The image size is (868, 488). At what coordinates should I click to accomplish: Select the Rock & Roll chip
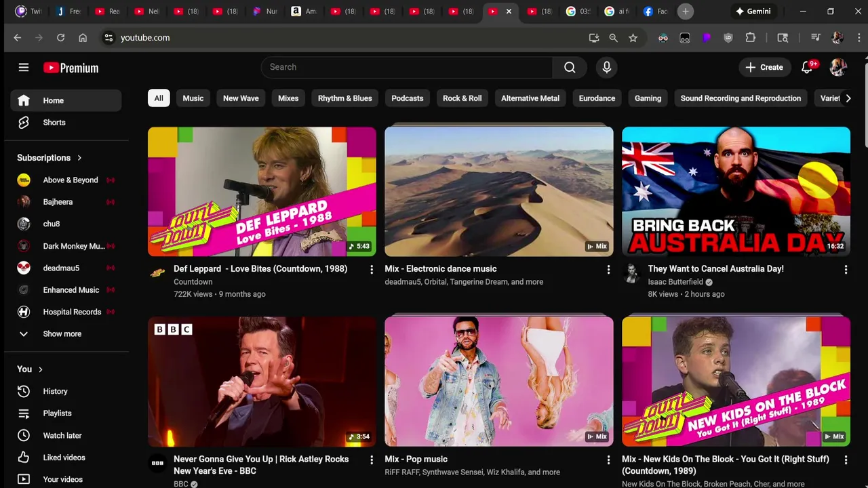pos(462,98)
